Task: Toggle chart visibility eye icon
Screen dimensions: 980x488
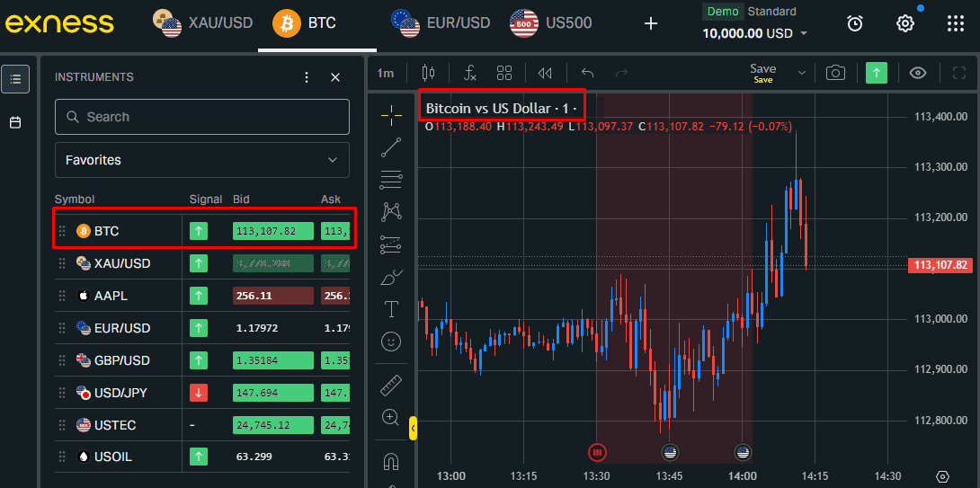Action: coord(917,73)
